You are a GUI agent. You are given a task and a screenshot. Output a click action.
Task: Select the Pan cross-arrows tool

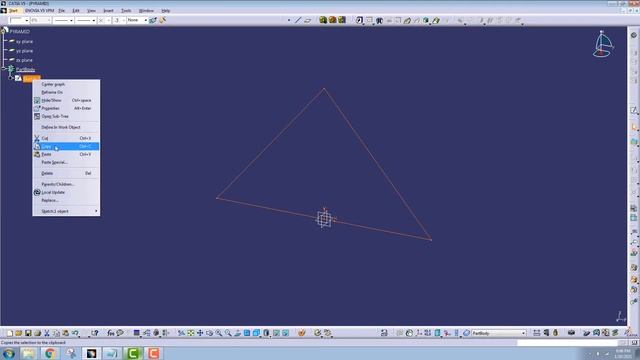click(x=200, y=333)
